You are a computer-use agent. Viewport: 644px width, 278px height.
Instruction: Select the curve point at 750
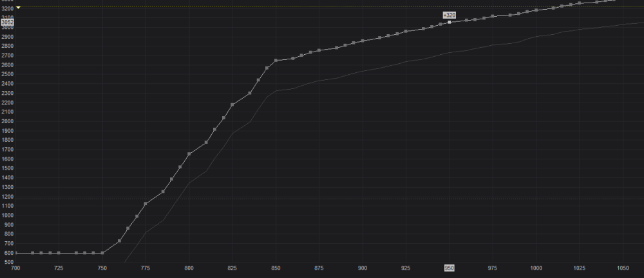102,253
